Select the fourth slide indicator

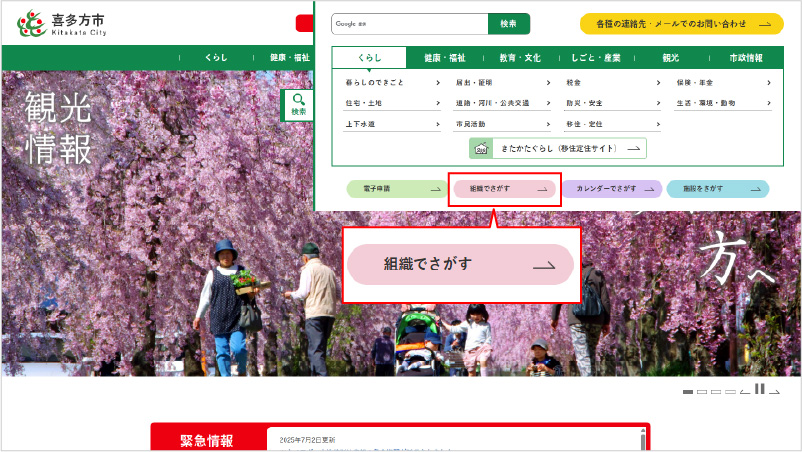[730, 392]
